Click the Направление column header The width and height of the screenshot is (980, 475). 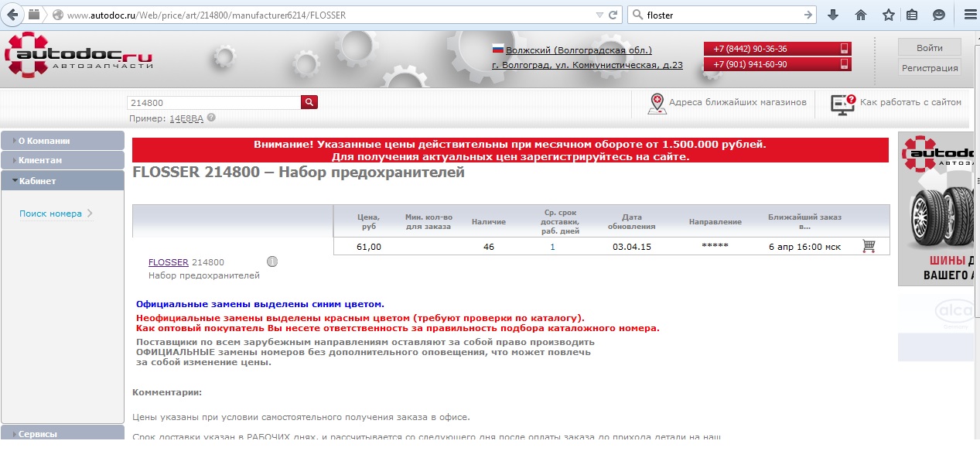coord(715,222)
